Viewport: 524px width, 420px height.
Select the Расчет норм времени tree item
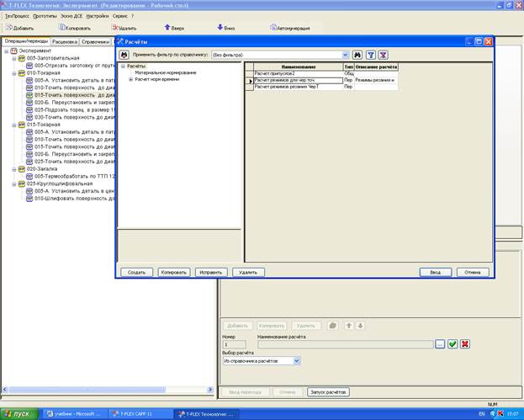pos(157,79)
